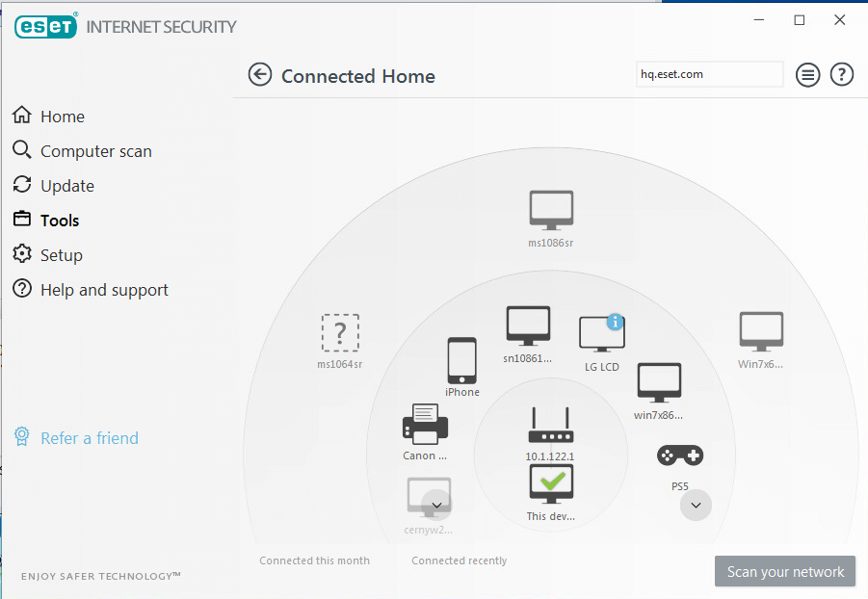
Task: Select the unknown device ms1064sr
Action: pos(340,333)
